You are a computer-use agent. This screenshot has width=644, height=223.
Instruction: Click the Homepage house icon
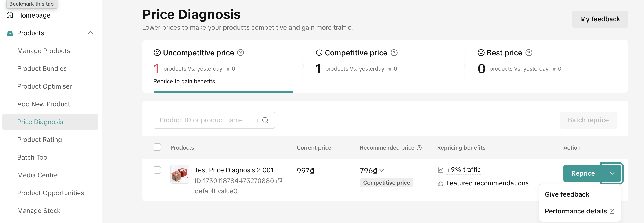(10, 15)
